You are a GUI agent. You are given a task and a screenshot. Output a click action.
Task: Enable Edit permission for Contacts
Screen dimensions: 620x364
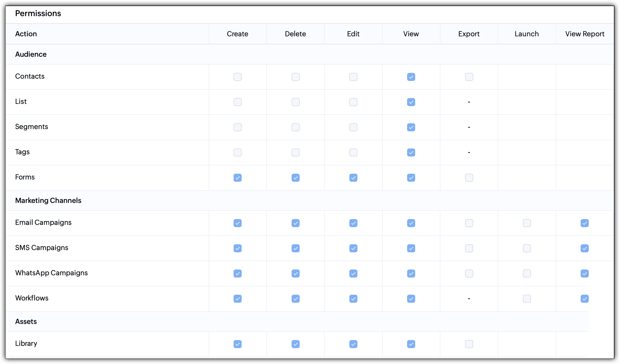353,77
